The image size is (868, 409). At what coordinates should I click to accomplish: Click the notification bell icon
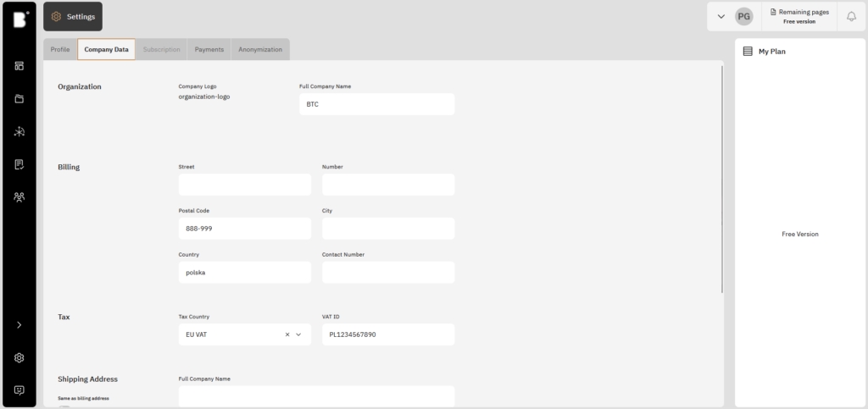(851, 16)
